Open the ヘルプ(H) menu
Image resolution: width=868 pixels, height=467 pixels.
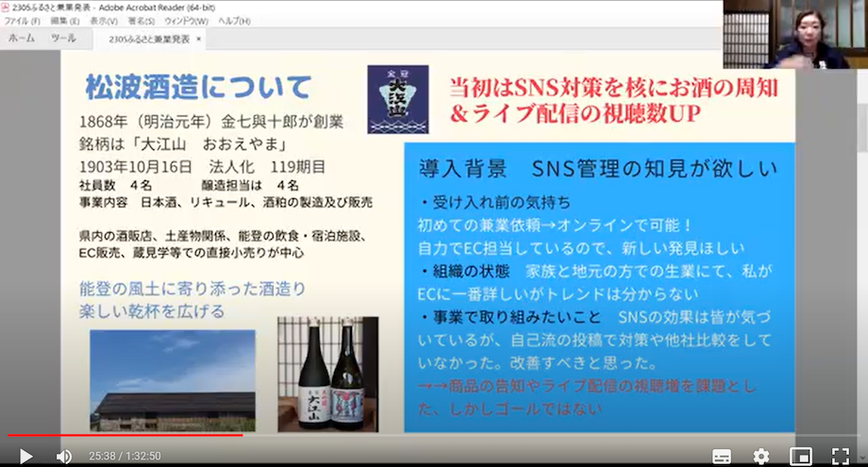pyautogui.click(x=234, y=21)
